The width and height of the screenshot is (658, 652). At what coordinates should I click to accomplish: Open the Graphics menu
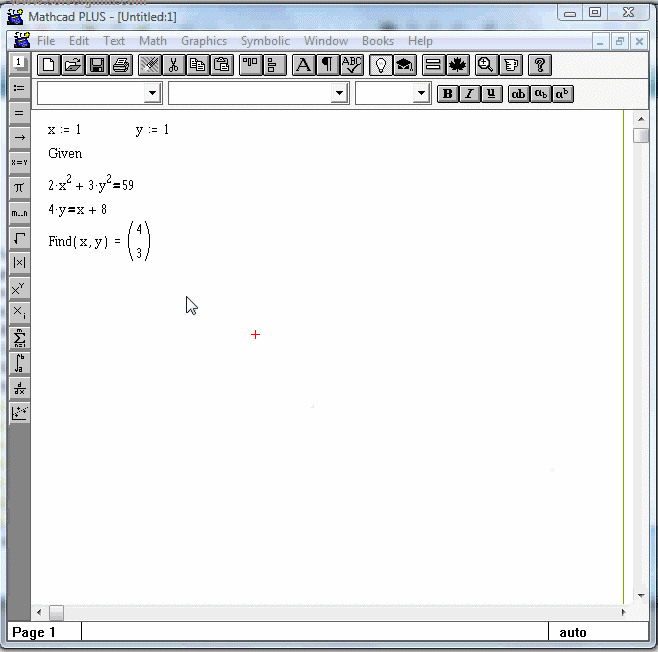pyautogui.click(x=204, y=41)
